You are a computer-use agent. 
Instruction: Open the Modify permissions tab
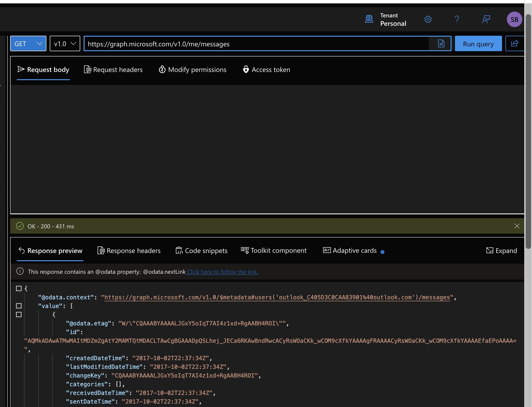[x=193, y=70]
